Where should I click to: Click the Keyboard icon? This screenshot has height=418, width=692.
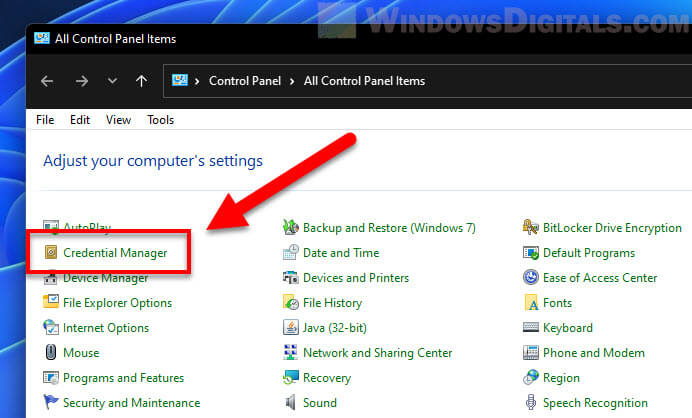[x=530, y=327]
